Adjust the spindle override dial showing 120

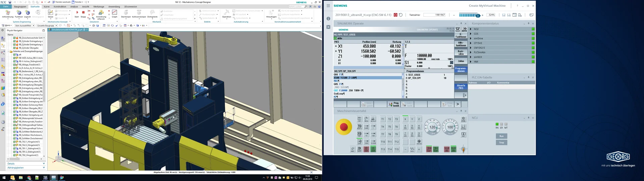click(x=432, y=127)
